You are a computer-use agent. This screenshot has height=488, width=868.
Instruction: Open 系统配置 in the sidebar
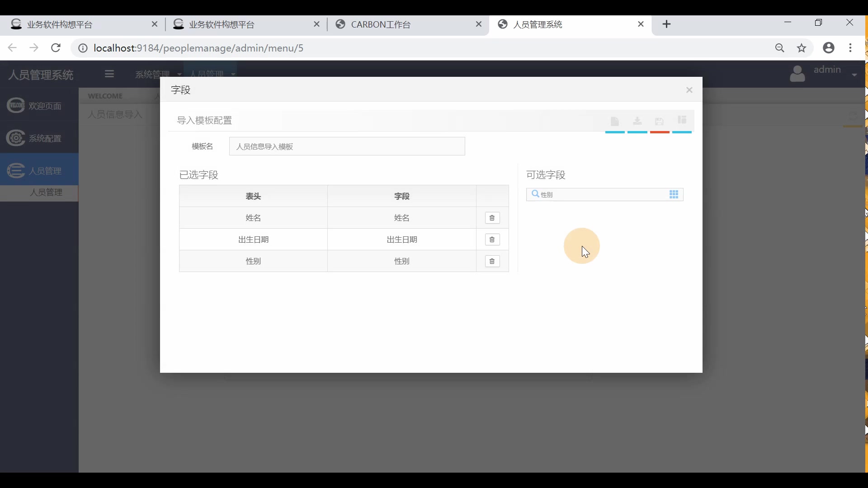(39, 138)
